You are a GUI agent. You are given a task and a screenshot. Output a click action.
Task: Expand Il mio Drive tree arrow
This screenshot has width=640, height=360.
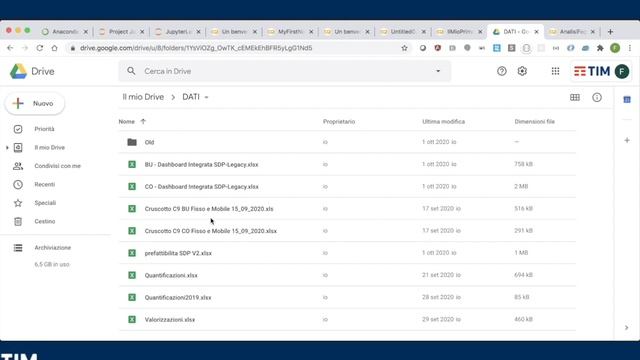point(7,147)
